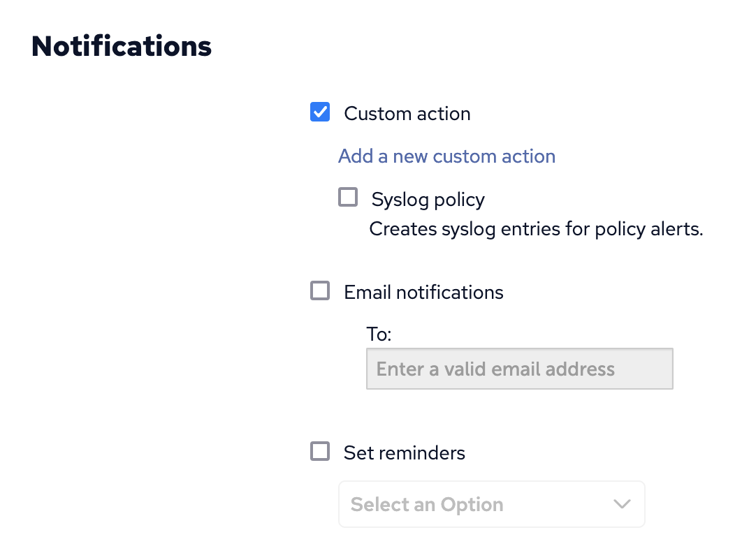
Task: Turn on Email notifications
Action: [319, 290]
